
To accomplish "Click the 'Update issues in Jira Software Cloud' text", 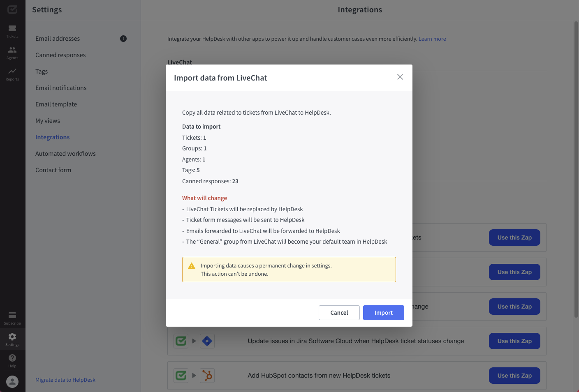I will 356,341.
